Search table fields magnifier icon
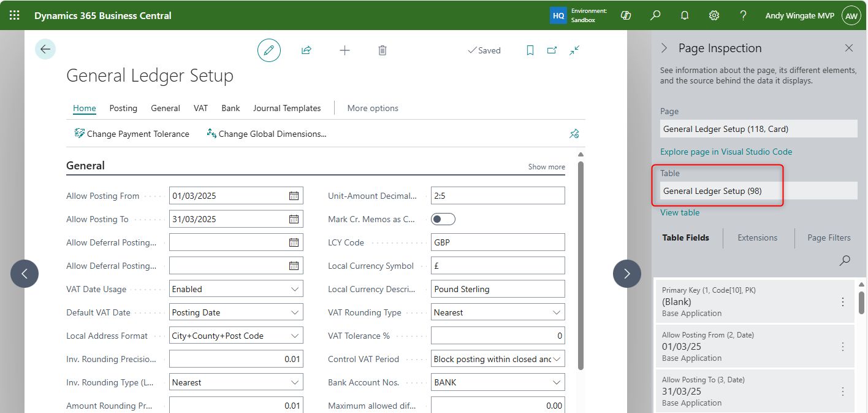The height and width of the screenshot is (413, 868). [845, 260]
